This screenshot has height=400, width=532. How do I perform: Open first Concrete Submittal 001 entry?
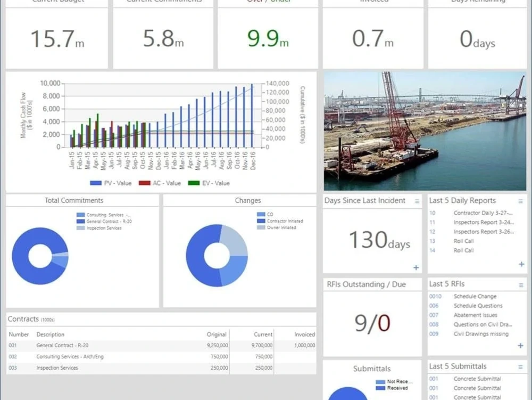[465, 379]
